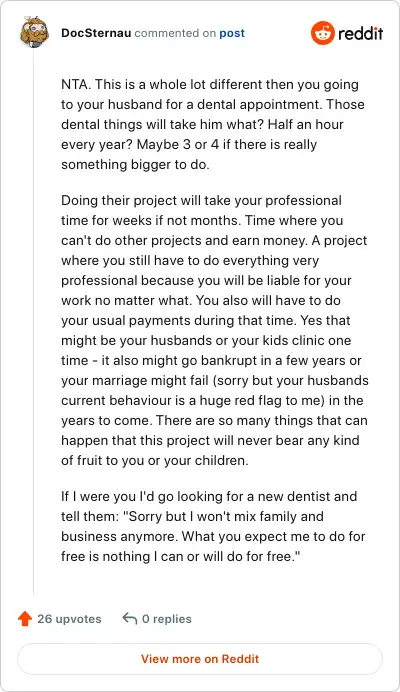Click the "0 replies" label
400x692 pixels.
[x=167, y=619]
